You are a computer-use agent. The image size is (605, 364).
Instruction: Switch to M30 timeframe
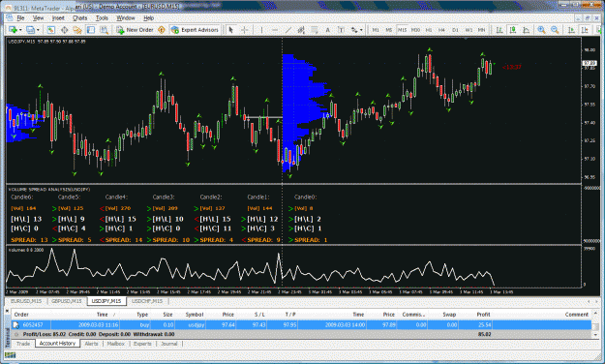[415, 30]
